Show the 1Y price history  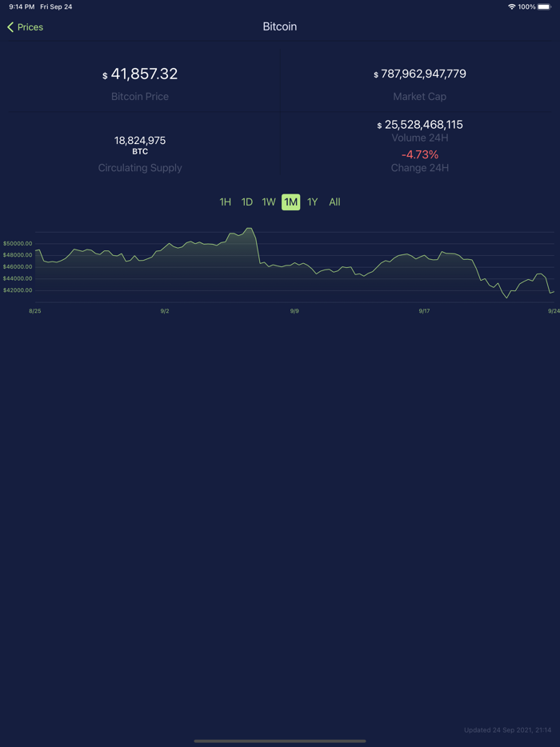(x=313, y=202)
